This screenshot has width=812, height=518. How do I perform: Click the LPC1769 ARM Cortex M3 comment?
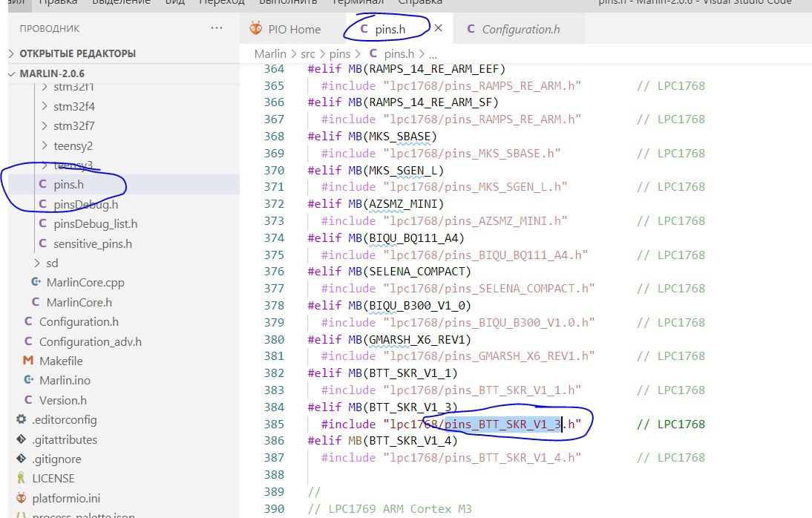390,509
